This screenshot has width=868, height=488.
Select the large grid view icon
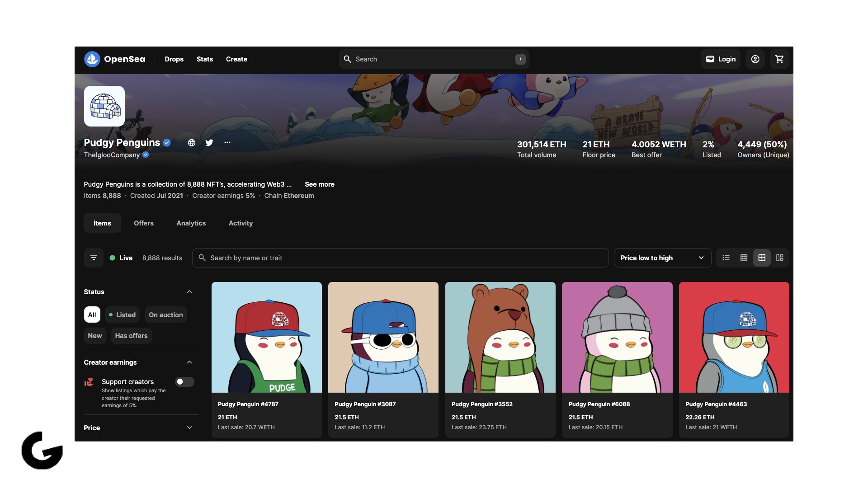[x=762, y=258]
